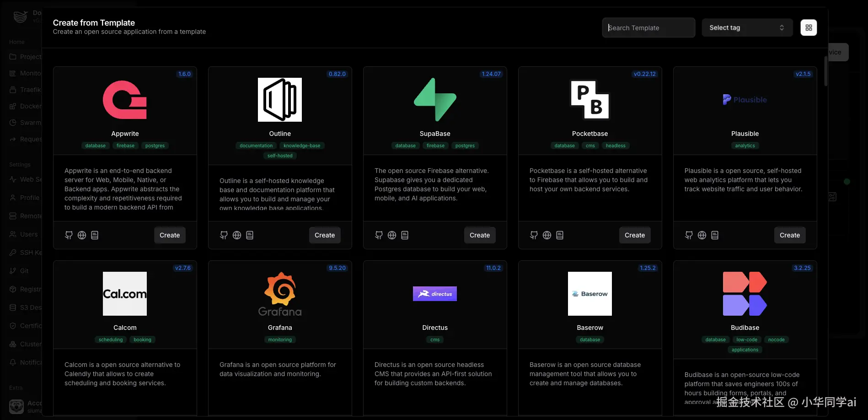Toggle the template grid view layout button
Screen dimensions: 868x420
[x=809, y=27]
